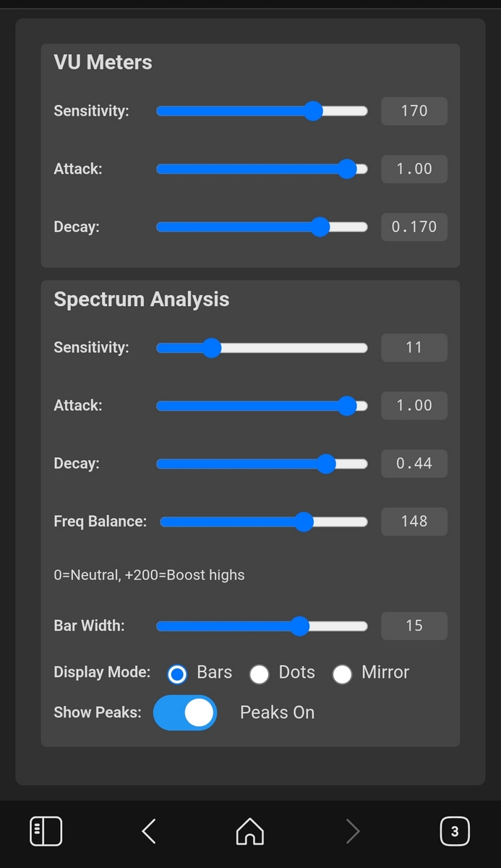
Task: Choose the Mirror display mode
Action: (x=342, y=674)
